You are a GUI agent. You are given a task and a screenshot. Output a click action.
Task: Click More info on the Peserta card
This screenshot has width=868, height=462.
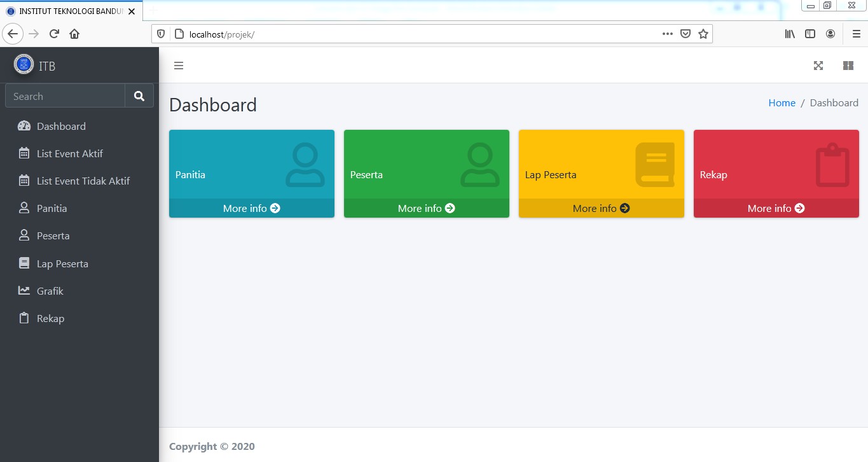426,208
